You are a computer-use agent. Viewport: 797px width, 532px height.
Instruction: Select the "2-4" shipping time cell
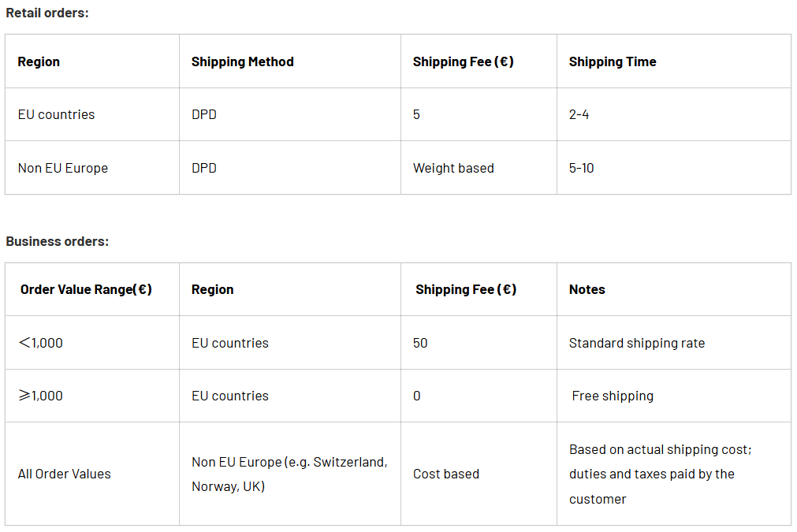pos(579,114)
